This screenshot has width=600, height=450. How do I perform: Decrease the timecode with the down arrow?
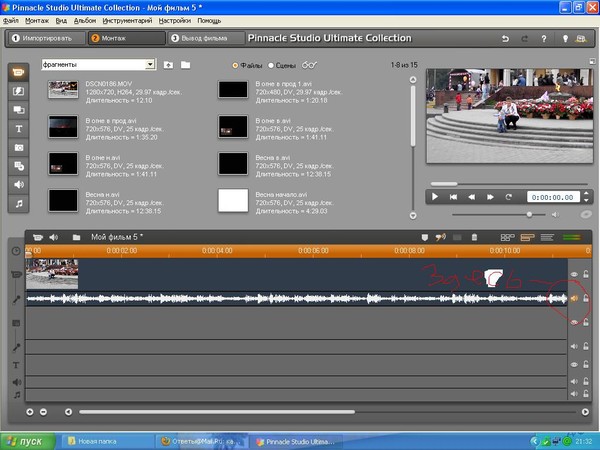tap(586, 200)
